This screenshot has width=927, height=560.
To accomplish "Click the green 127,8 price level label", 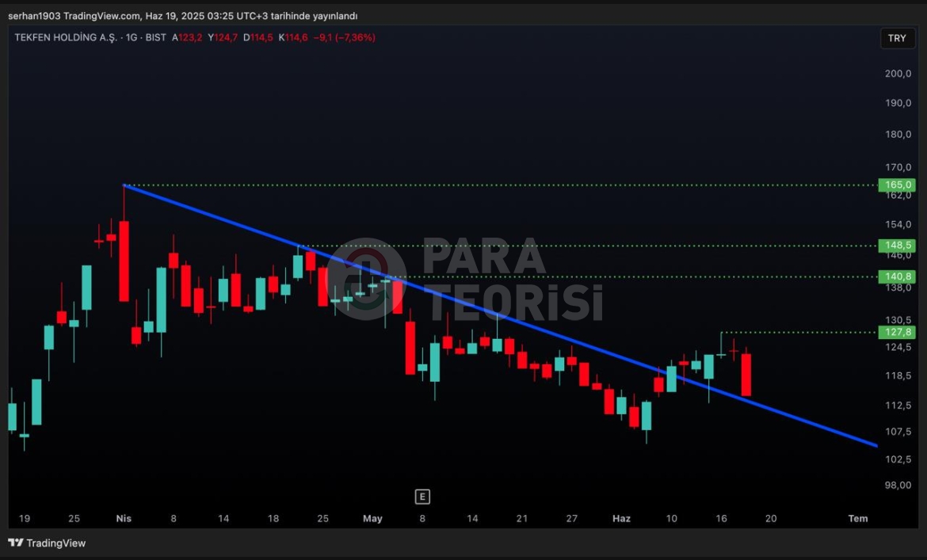I will click(897, 332).
